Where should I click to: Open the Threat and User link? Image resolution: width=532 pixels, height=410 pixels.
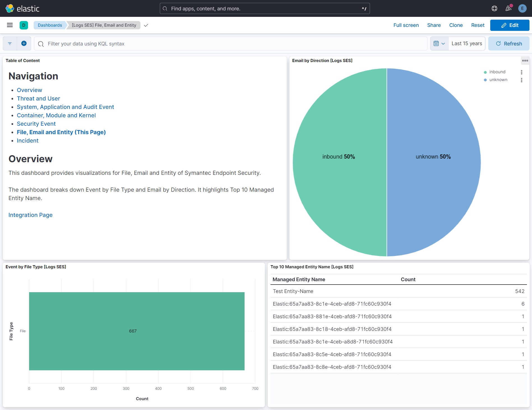pos(38,99)
